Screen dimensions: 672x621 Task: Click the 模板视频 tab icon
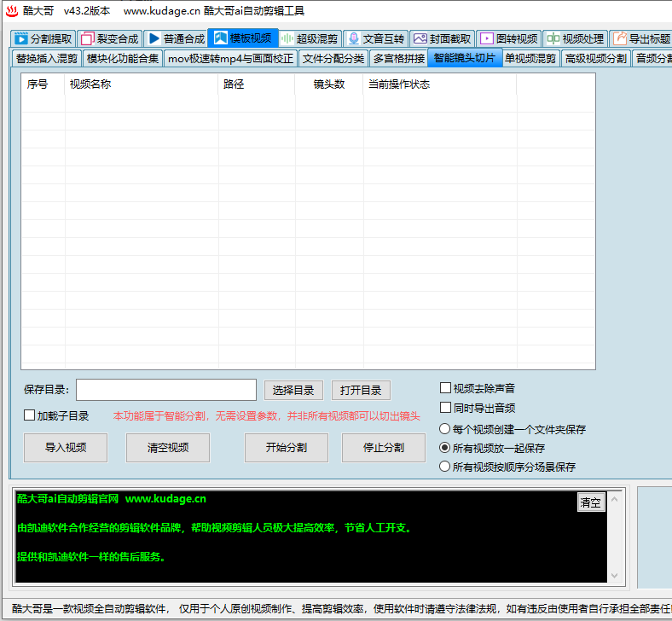[x=221, y=38]
